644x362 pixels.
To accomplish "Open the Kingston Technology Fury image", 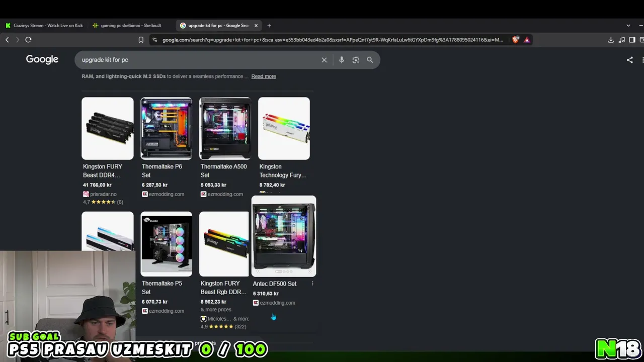I will pos(284,128).
